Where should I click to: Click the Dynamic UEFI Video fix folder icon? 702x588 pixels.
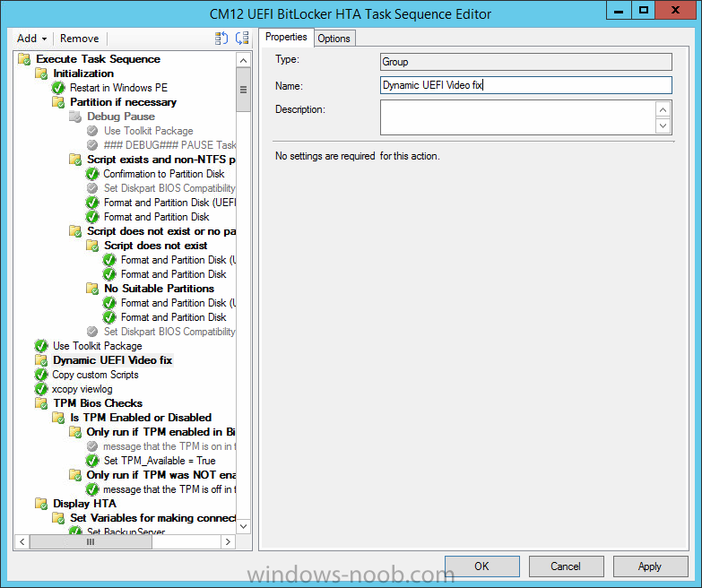coord(41,360)
